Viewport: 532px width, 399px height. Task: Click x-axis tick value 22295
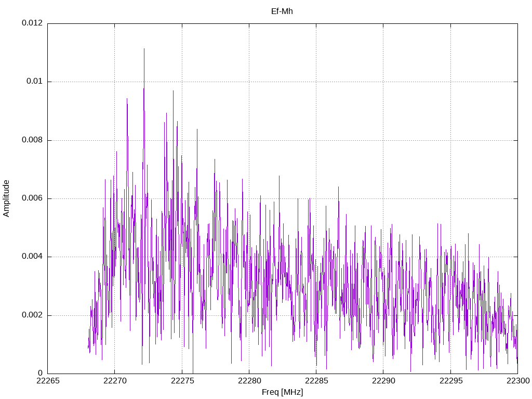tap(451, 381)
